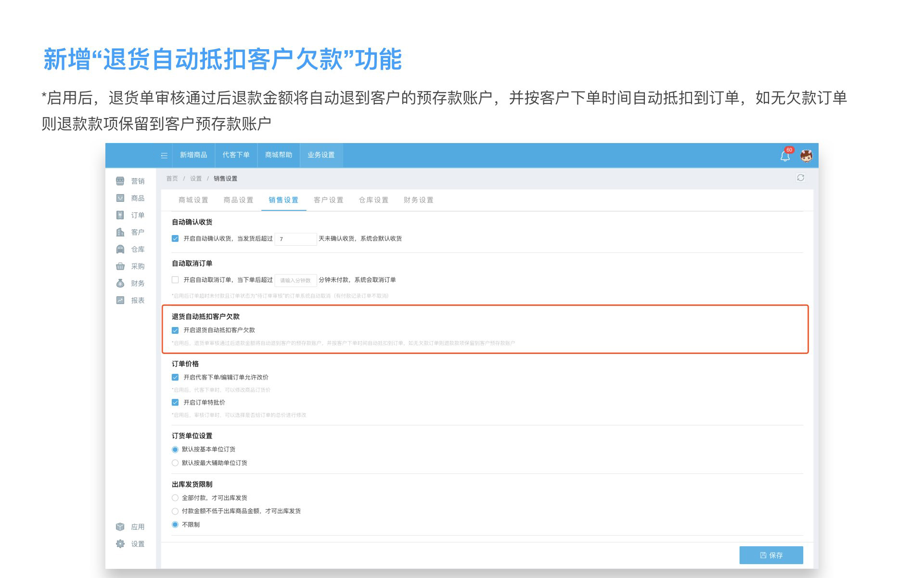Image resolution: width=924 pixels, height=578 pixels.
Task: Click the notification bell with badge 60
Action: pyautogui.click(x=785, y=156)
